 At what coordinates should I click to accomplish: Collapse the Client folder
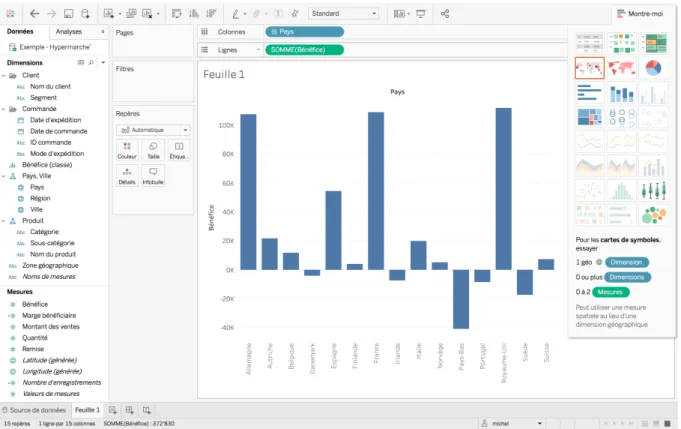point(3,76)
